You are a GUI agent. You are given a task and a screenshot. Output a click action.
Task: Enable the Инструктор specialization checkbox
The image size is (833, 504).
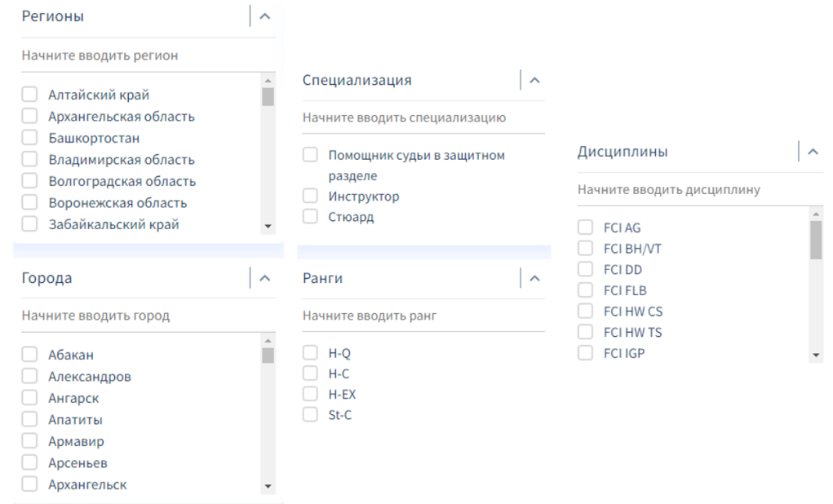(310, 197)
